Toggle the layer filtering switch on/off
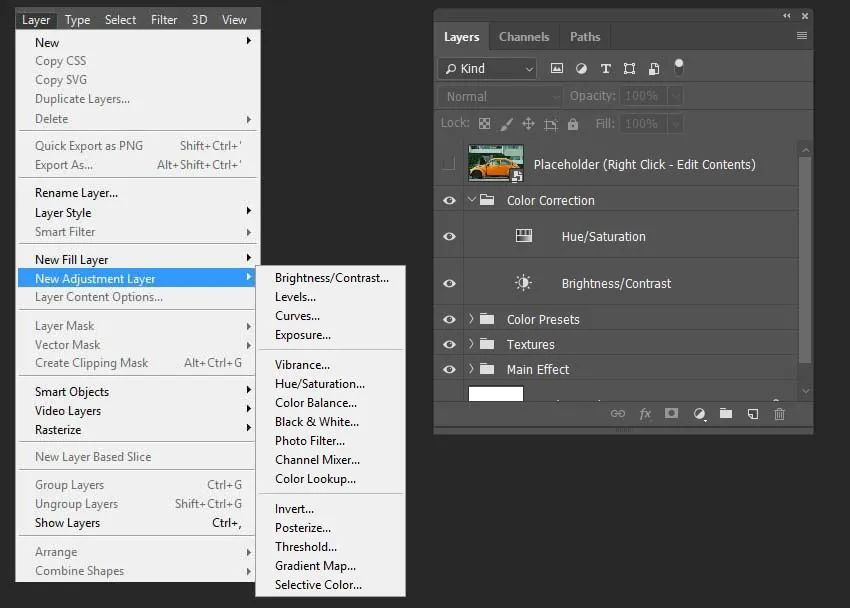 coord(679,68)
